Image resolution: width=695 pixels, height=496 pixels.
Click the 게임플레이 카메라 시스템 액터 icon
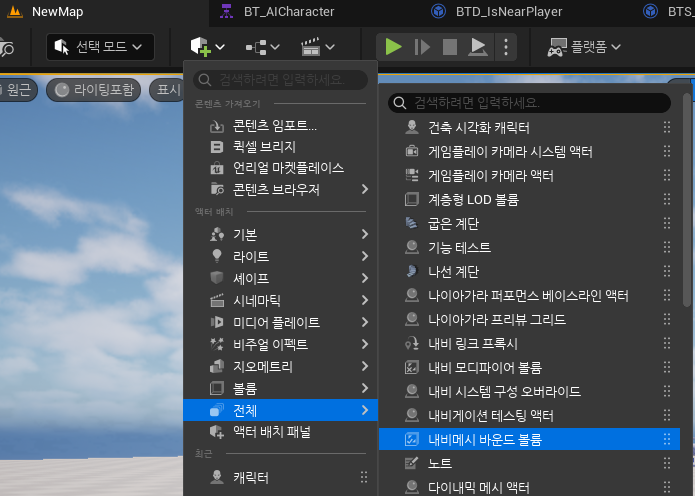click(x=412, y=152)
